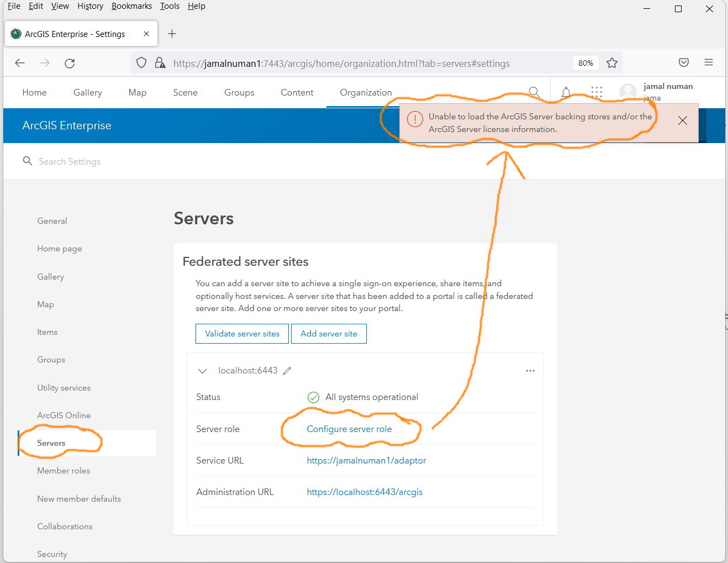Click the notifications bell icon
Viewport: 728px width, 563px height.
[x=566, y=92]
